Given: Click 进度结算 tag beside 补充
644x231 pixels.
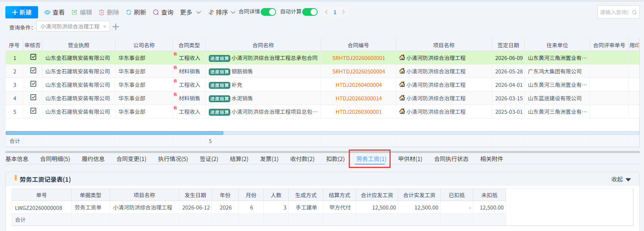Looking at the screenshot, I should (x=220, y=85).
